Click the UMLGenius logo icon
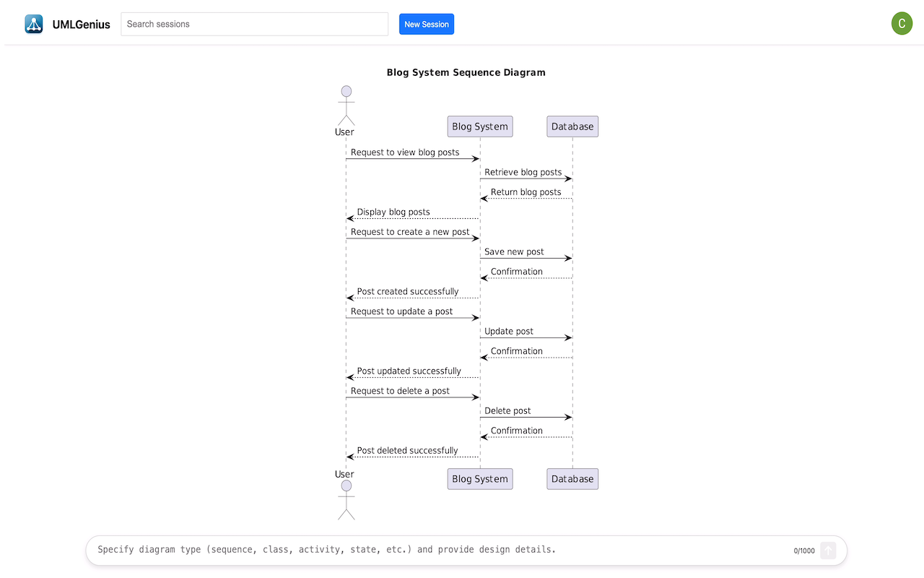The height and width of the screenshot is (578, 924). point(34,24)
